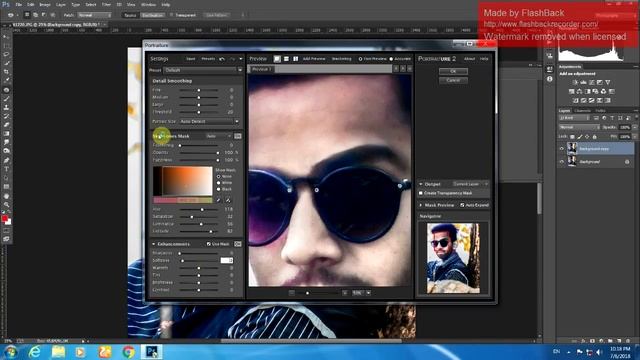Select the Crop tool
Viewport: 640px width, 360px height.
pos(6,71)
